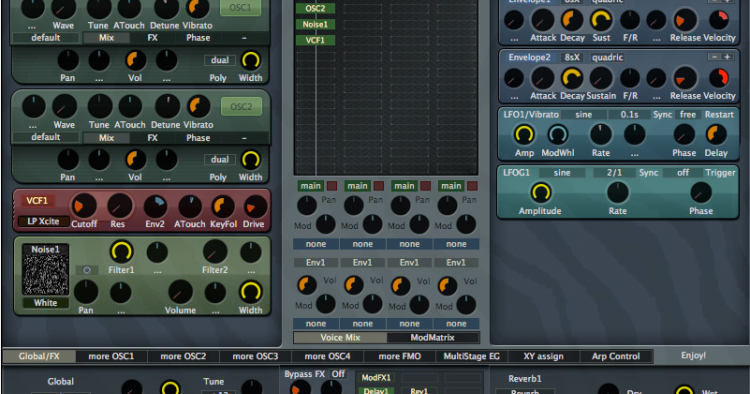This screenshot has width=750, height=394.
Task: Switch the Bypass FX Off toggle
Action: [338, 374]
